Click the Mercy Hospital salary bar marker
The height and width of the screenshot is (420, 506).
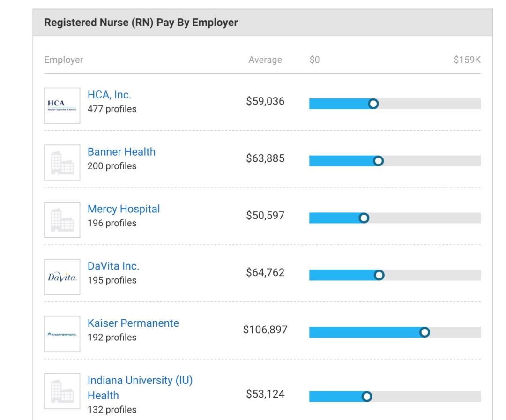(x=364, y=218)
